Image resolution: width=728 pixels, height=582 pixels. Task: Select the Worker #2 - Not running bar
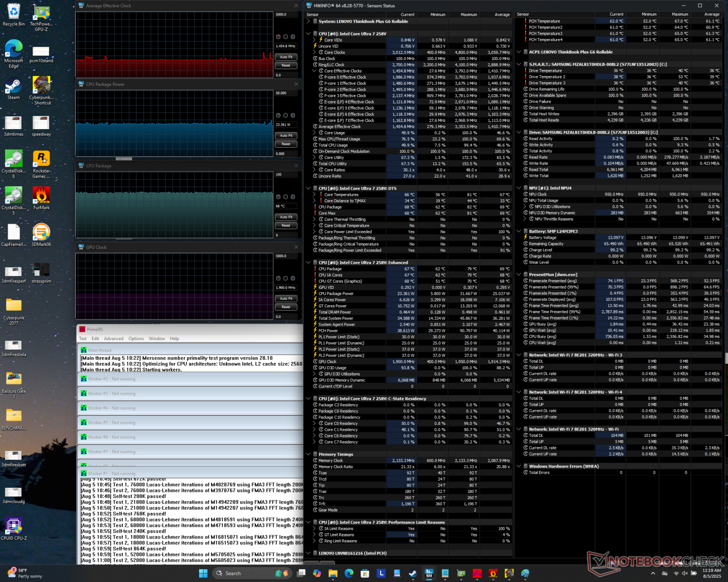(x=190, y=379)
